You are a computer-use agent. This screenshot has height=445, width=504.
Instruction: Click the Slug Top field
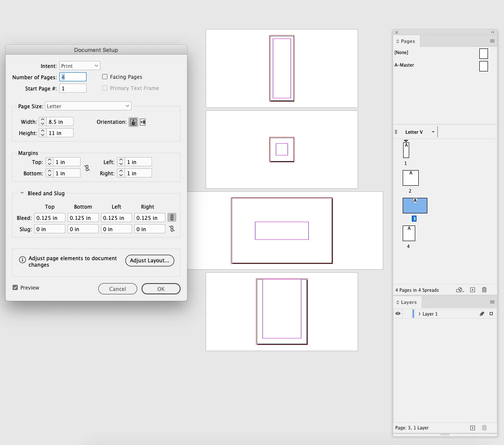click(x=50, y=229)
